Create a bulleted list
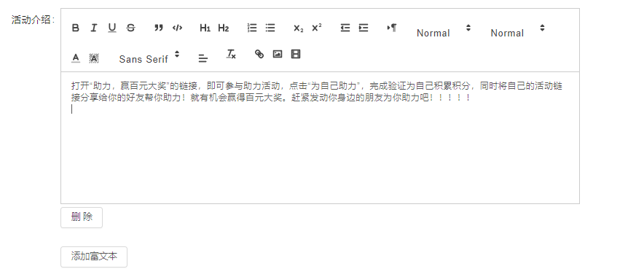 coord(270,28)
